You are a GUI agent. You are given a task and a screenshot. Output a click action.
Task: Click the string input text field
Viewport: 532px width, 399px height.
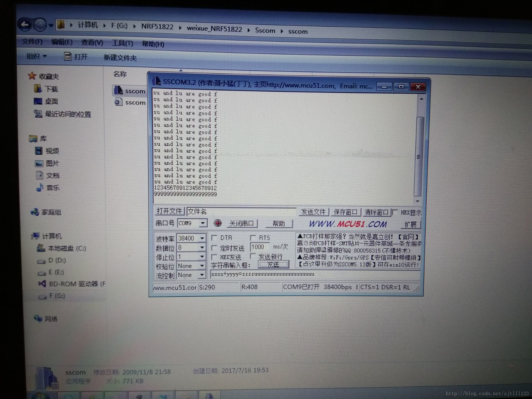315,274
